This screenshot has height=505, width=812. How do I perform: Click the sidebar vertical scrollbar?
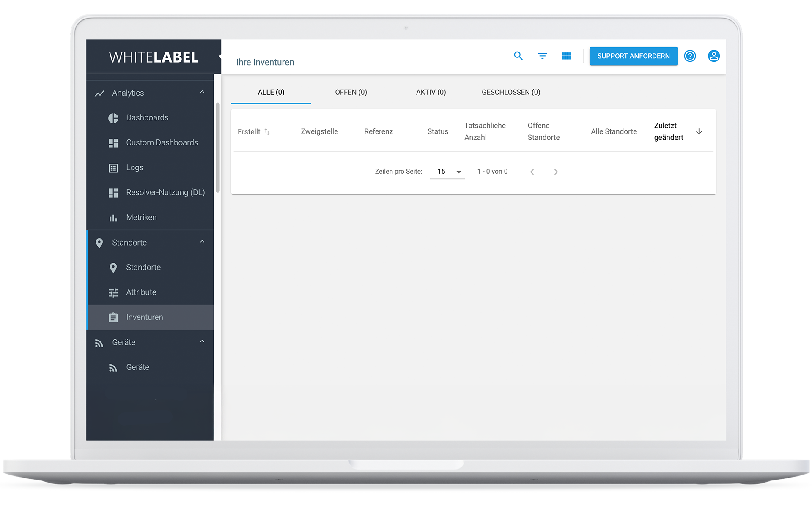point(218,147)
